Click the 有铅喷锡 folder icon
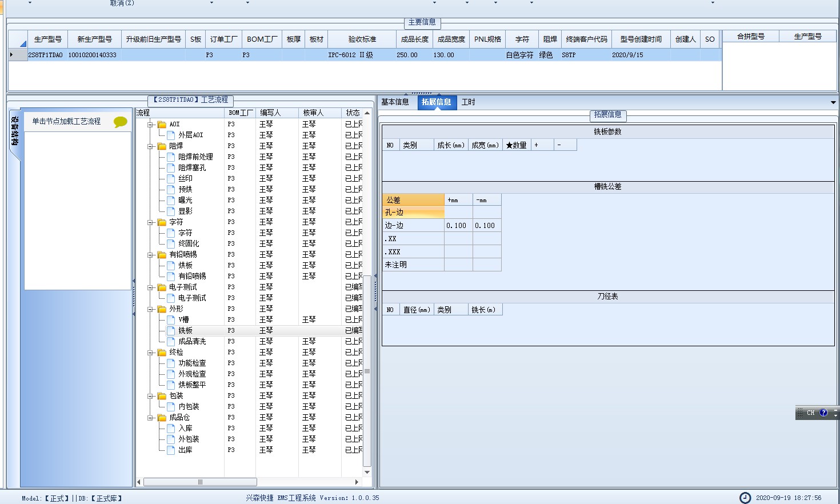 click(x=162, y=254)
